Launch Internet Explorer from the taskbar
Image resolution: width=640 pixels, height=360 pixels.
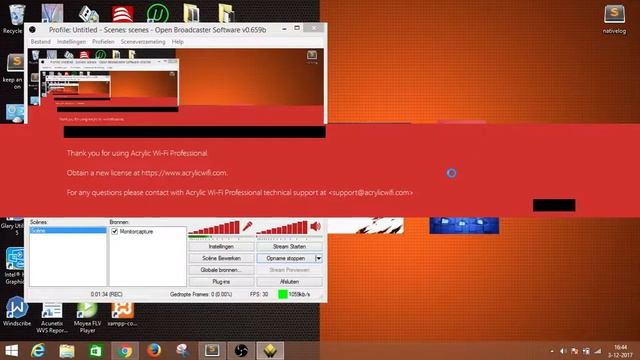38,351
